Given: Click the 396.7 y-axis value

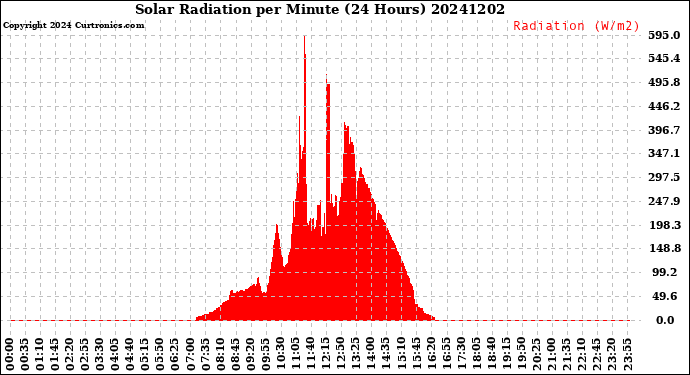Looking at the screenshot, I should (x=664, y=130).
